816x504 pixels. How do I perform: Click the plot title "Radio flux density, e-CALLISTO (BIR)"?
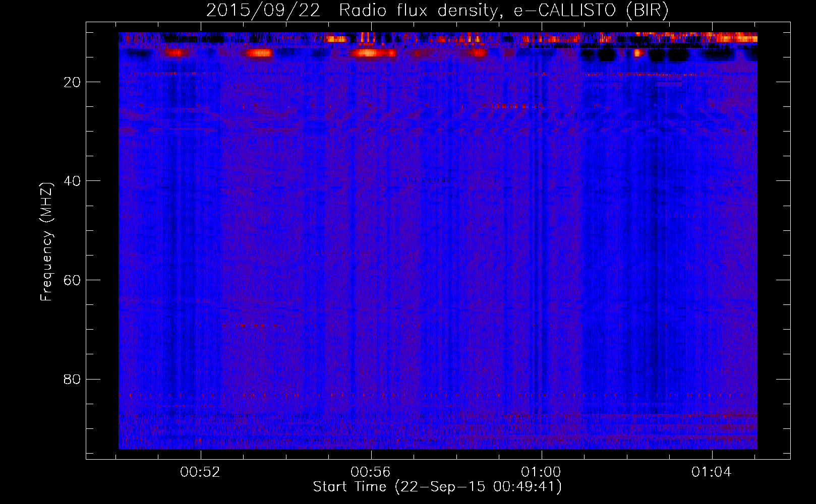(x=503, y=11)
